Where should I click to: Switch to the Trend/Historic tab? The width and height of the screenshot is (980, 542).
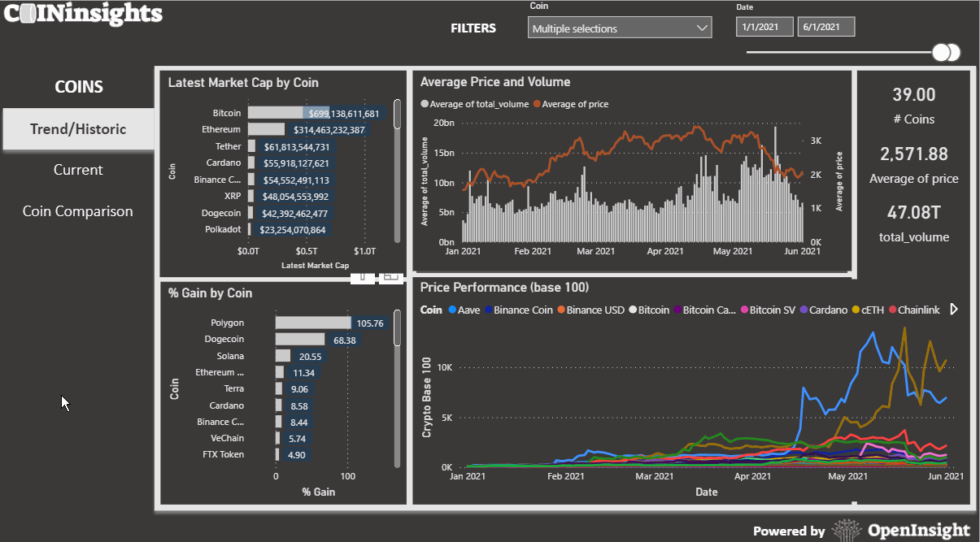[x=78, y=129]
